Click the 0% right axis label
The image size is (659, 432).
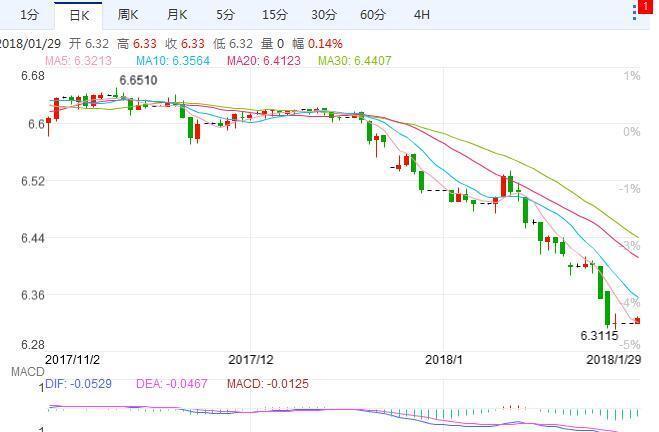[632, 132]
